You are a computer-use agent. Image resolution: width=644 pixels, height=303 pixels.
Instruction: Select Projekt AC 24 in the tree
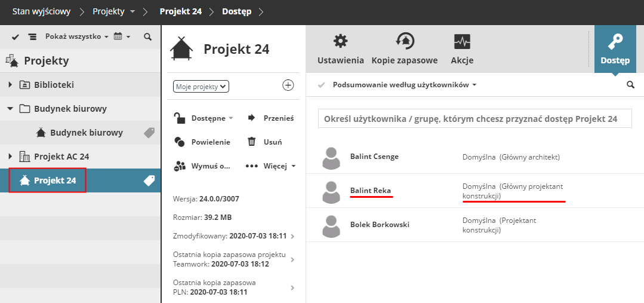(80, 156)
